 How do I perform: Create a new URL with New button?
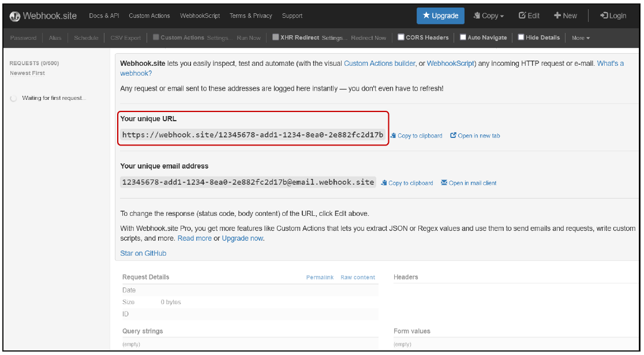(565, 16)
